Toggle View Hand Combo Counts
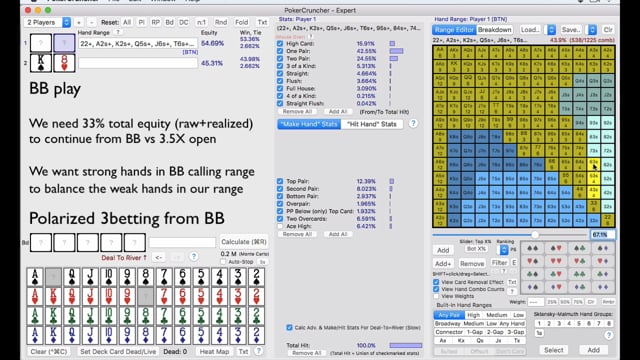Image resolution: width=640 pixels, height=360 pixels. [436, 289]
